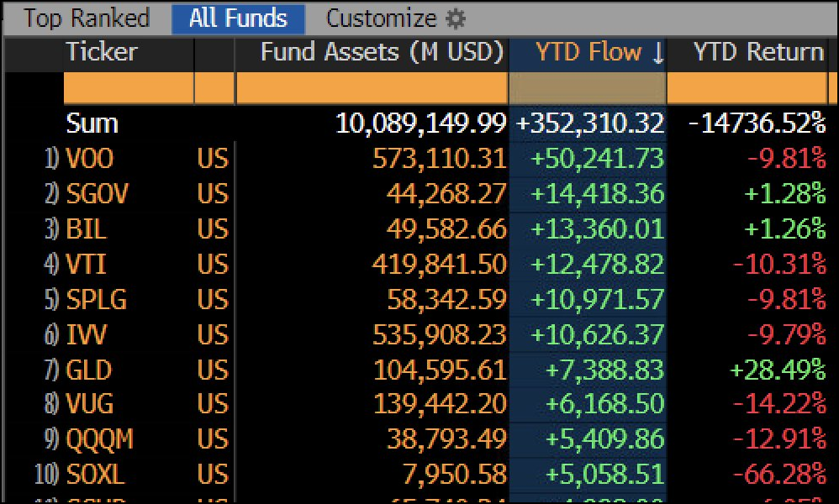Select the GLD ticker row
This screenshot has width=839, height=504.
coord(89,370)
